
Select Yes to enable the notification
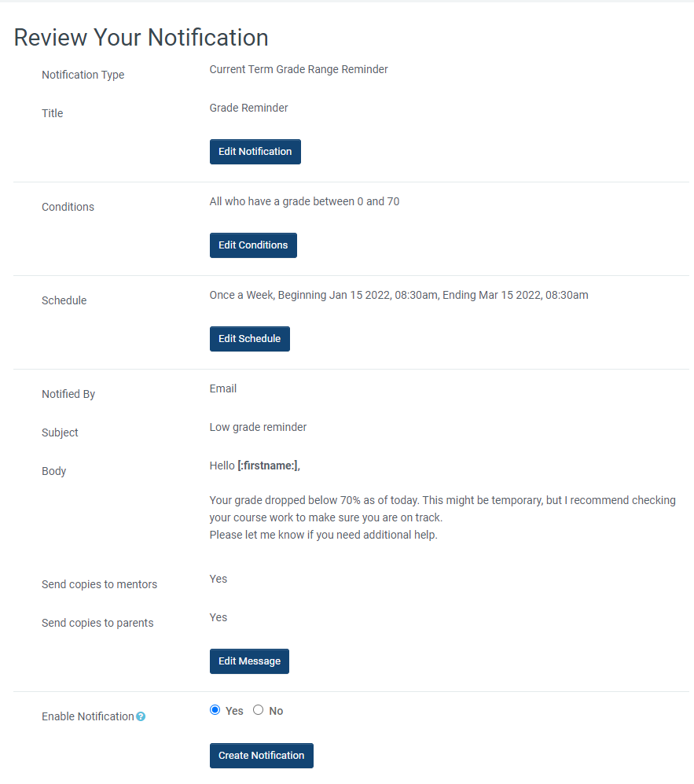click(215, 710)
